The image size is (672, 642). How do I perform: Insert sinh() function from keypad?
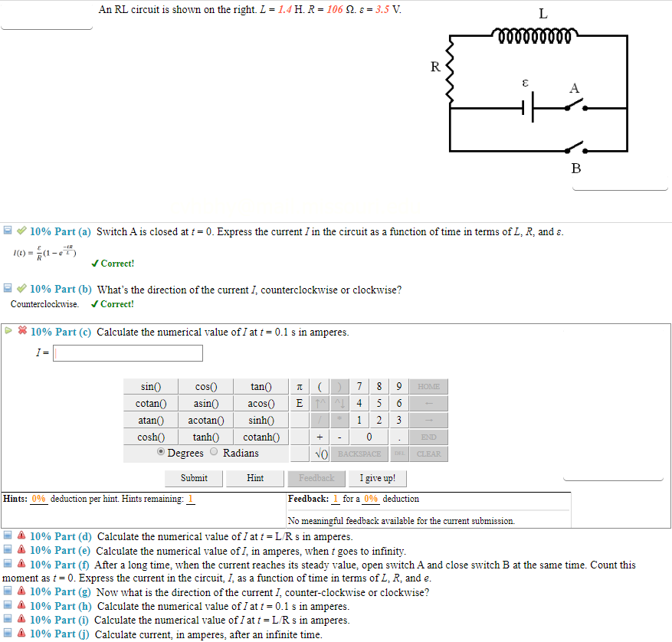(x=261, y=421)
